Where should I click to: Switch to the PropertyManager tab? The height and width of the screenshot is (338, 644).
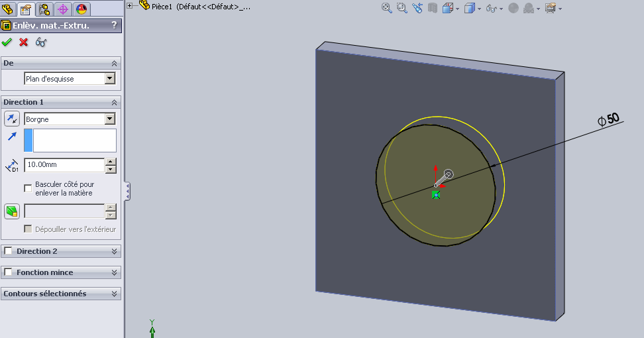[26, 9]
